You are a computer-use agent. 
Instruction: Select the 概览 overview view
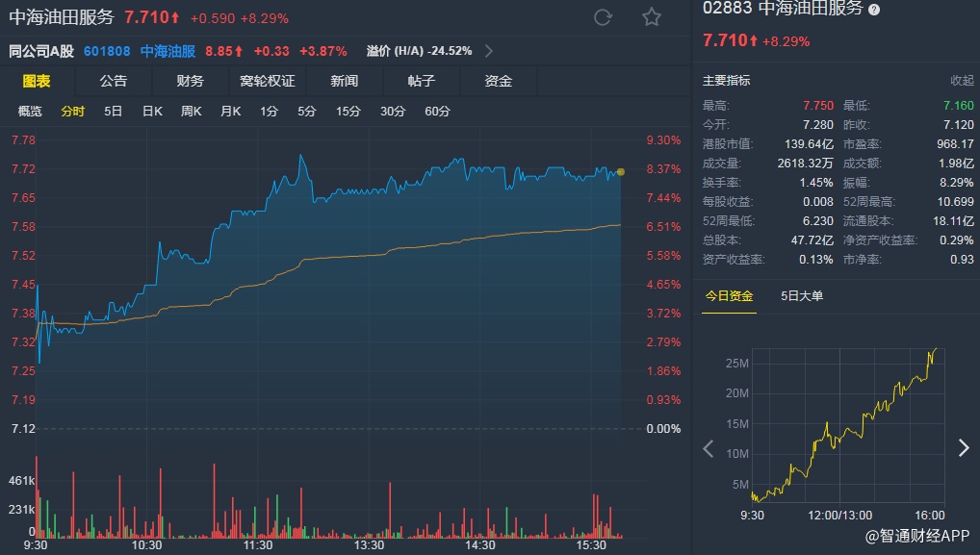pyautogui.click(x=30, y=112)
